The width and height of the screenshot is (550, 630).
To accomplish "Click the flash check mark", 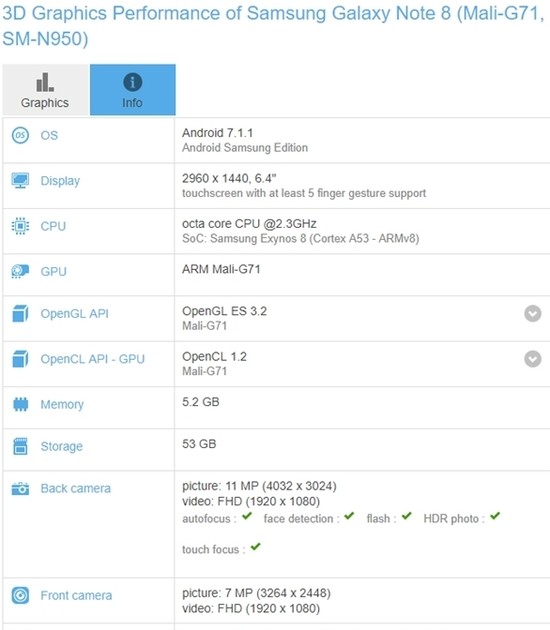I will click(407, 516).
